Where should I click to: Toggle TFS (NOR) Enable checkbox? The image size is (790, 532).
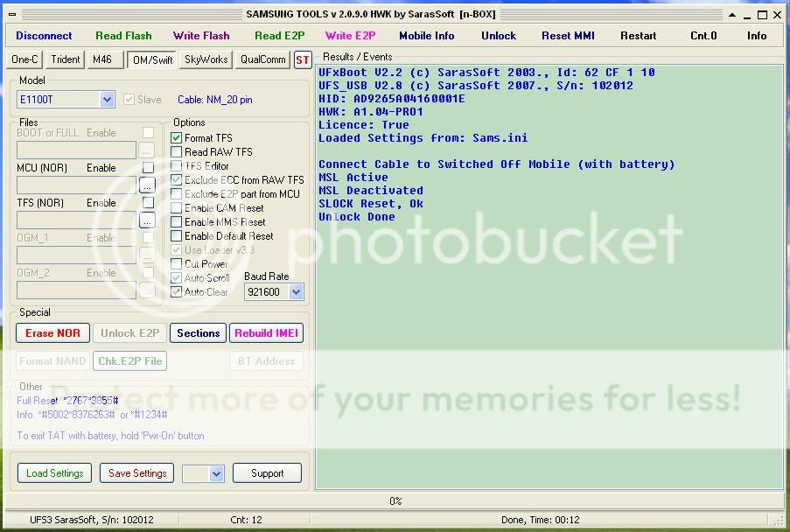tap(148, 202)
